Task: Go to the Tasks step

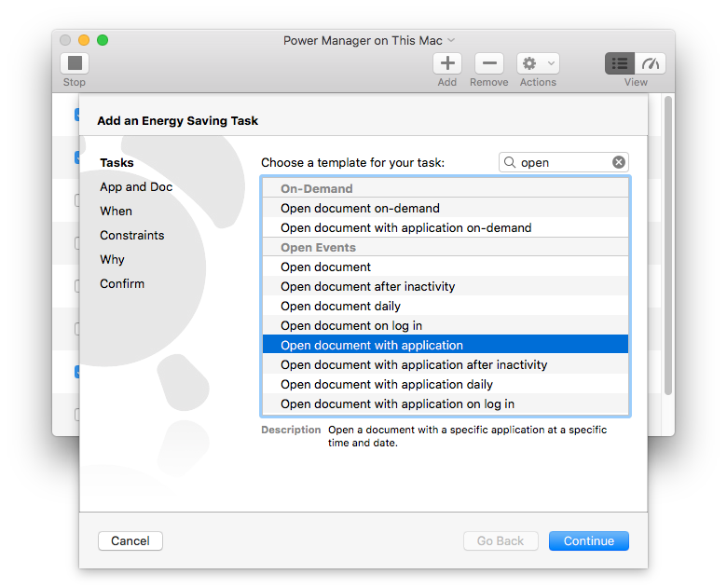Action: [117, 163]
